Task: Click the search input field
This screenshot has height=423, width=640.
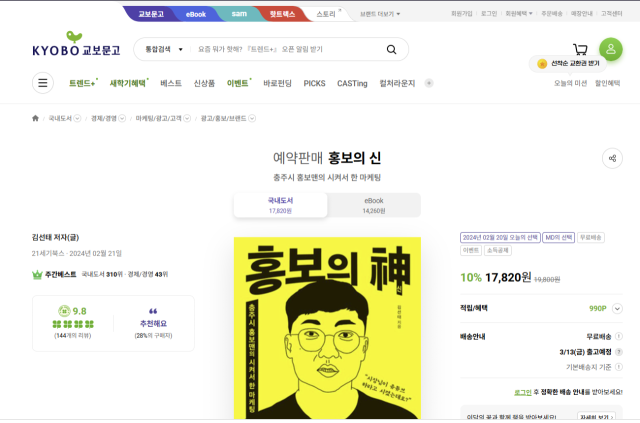Action: [x=286, y=49]
